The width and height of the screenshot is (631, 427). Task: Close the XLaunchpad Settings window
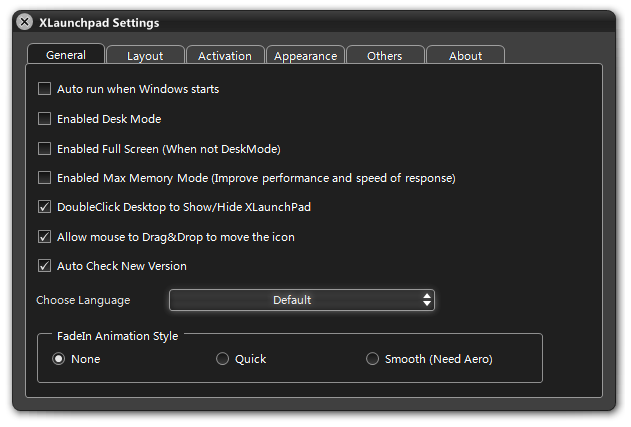click(25, 22)
